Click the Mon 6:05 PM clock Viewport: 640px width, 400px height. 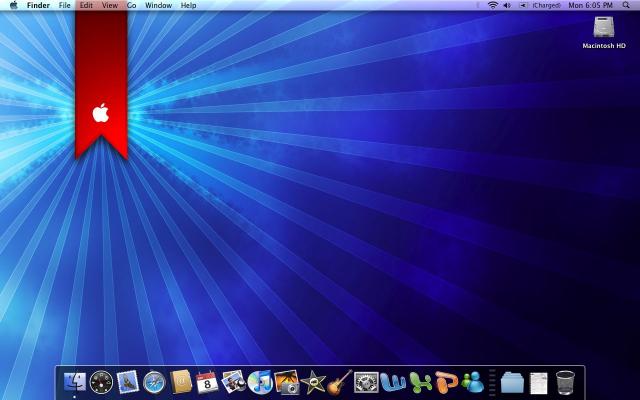coord(591,5)
